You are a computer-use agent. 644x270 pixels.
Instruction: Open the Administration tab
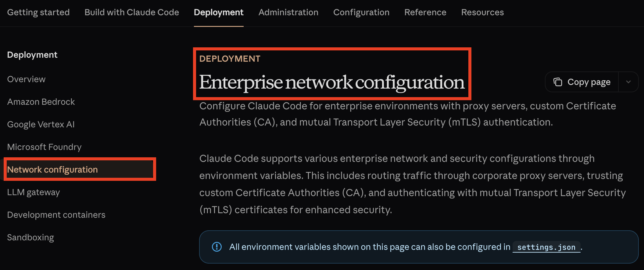[x=288, y=12]
